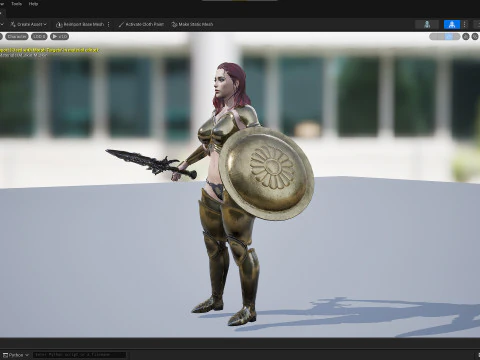Click the Reimport Base Mesh button
480x360 pixels.
tap(80, 24)
